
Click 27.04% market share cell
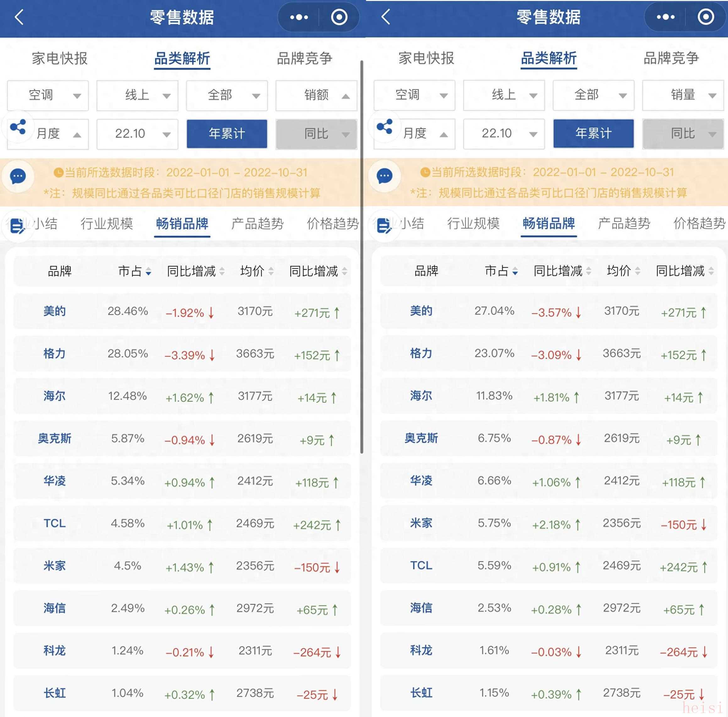[494, 311]
